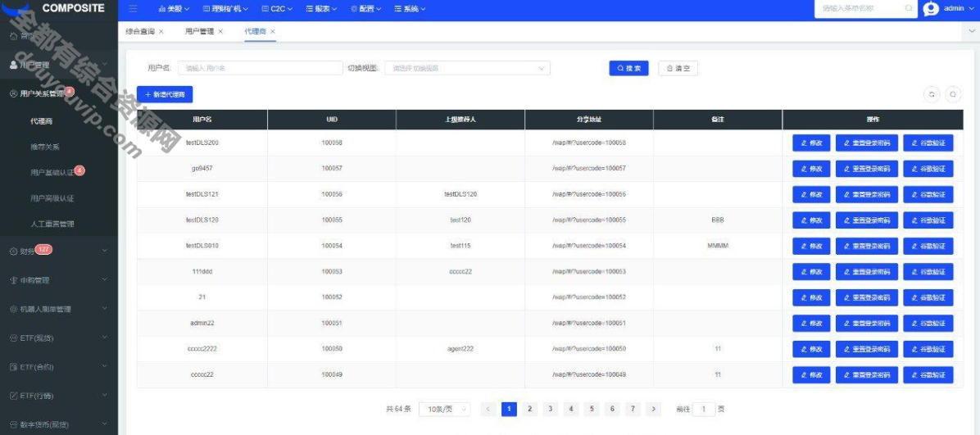Viewport: 980px width, 435px height.
Task: Go to next page arrow in pagination
Action: (653, 409)
